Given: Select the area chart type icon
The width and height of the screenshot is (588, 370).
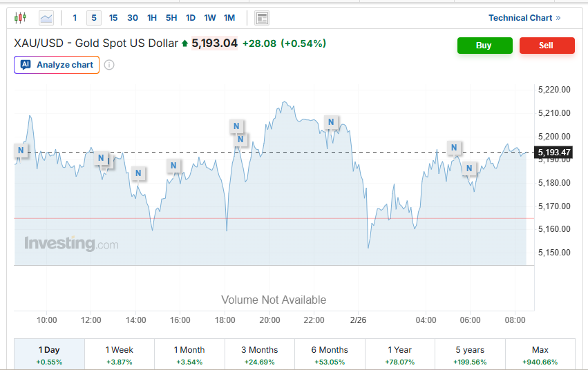Looking at the screenshot, I should (46, 18).
